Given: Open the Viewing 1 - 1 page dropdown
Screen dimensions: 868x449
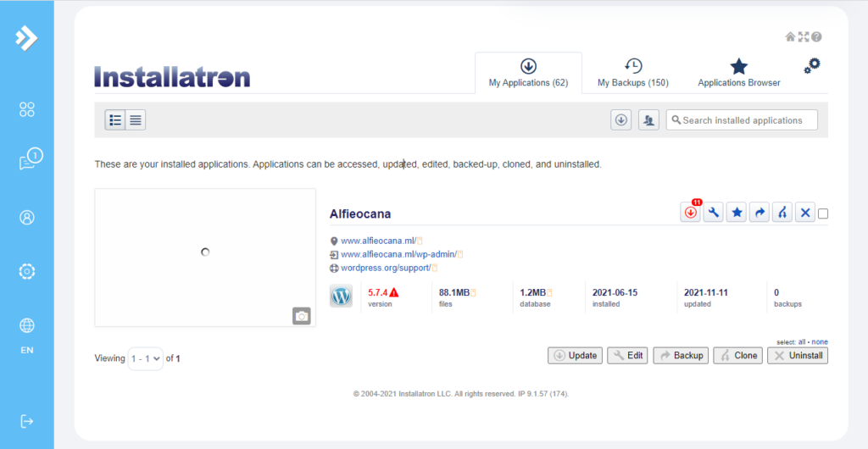Looking at the screenshot, I should pos(146,358).
